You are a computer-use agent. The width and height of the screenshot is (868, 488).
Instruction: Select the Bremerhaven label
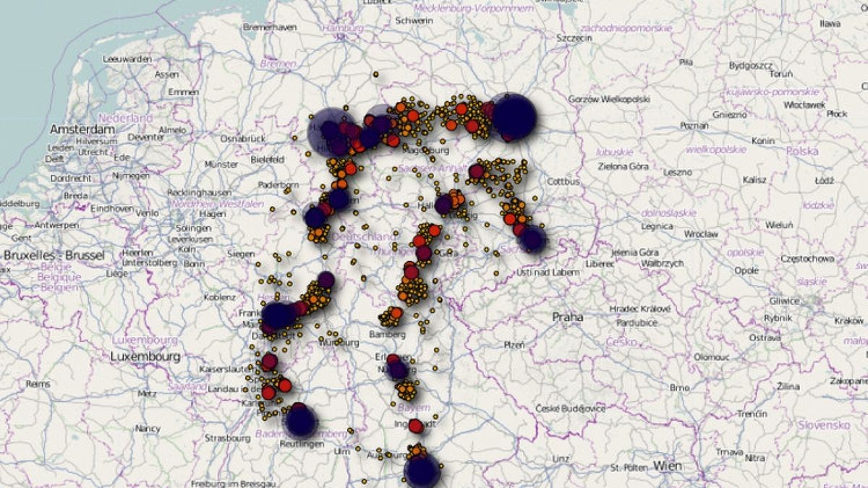[x=270, y=27]
